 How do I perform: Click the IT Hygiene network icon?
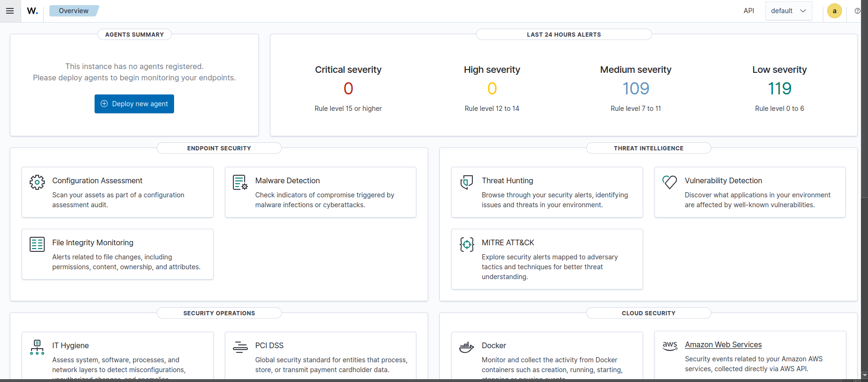tap(37, 347)
